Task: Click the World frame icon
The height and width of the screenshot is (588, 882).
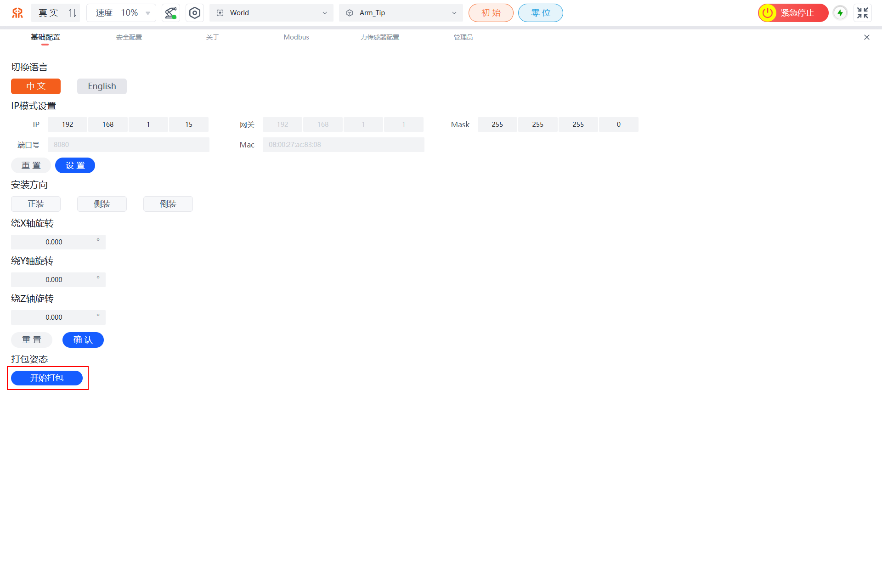Action: pyautogui.click(x=220, y=13)
